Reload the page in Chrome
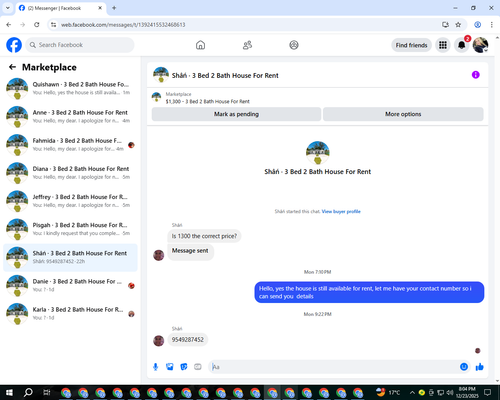500x400 pixels. pyautogui.click(x=37, y=25)
